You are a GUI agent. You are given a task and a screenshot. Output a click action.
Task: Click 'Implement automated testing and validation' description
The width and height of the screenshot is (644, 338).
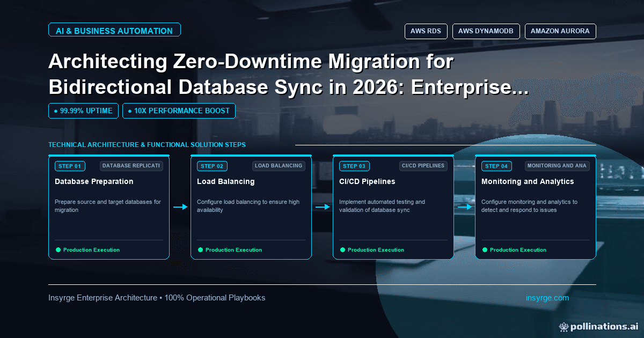(x=382, y=206)
